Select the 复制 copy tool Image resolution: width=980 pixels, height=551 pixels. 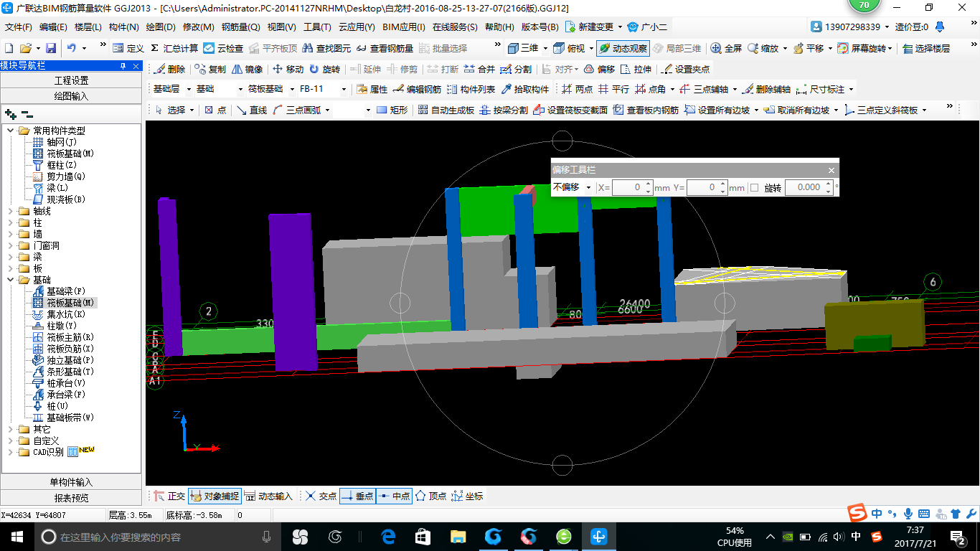(210, 69)
